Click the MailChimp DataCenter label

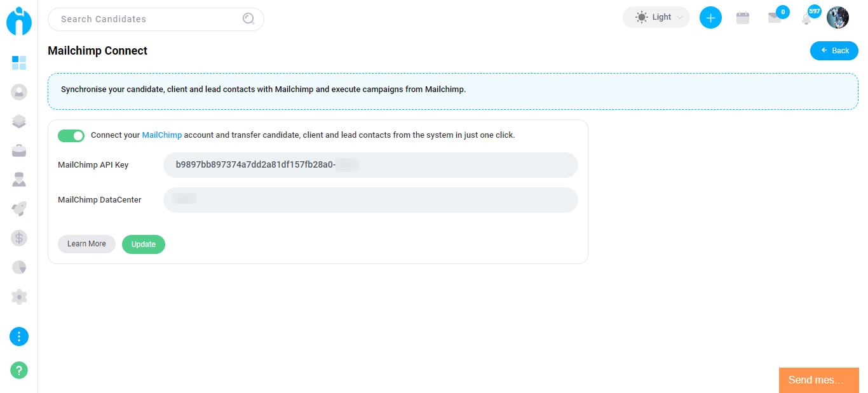click(x=100, y=200)
